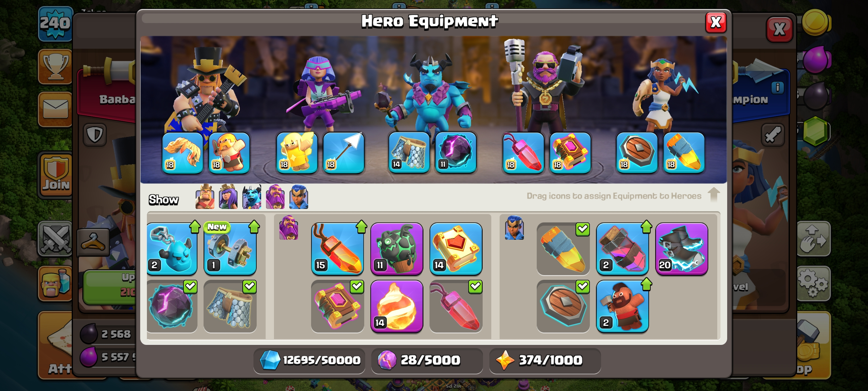The image size is (868, 391).
Task: Tap the Dark Orb slot under Minion Prince
Action: [x=455, y=153]
